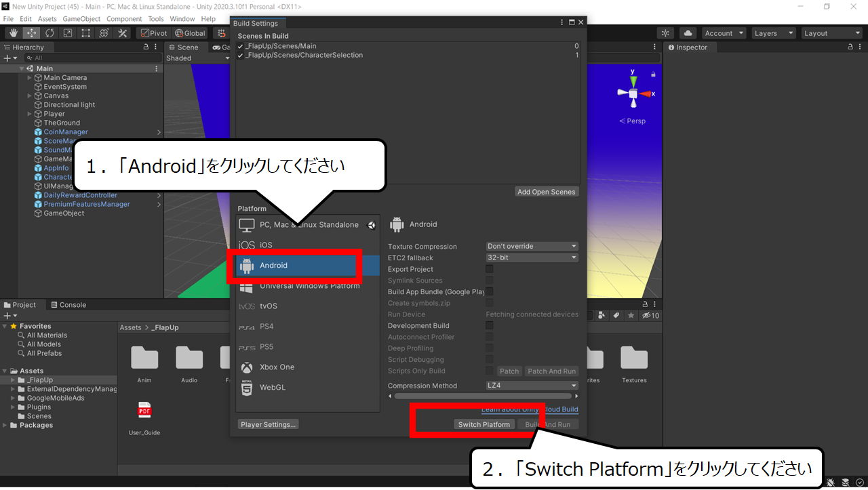Viewport: 868px width, 490px height.
Task: Select the Hand tool in the toolbar
Action: click(14, 33)
